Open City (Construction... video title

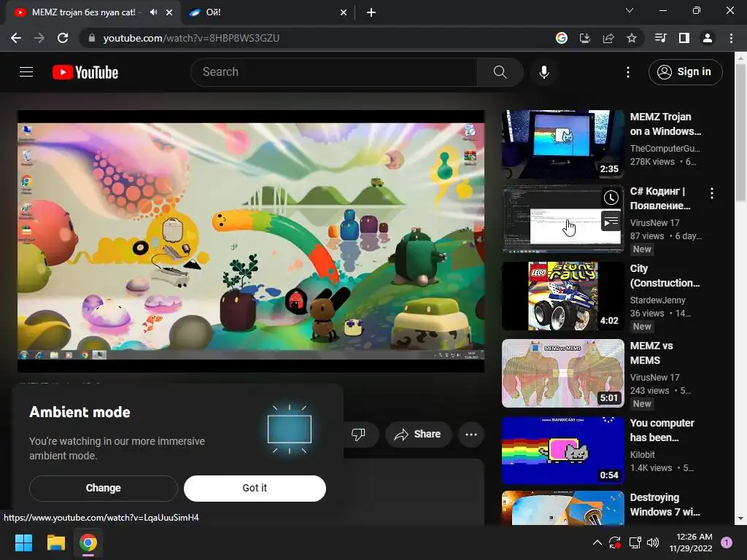pyautogui.click(x=665, y=276)
